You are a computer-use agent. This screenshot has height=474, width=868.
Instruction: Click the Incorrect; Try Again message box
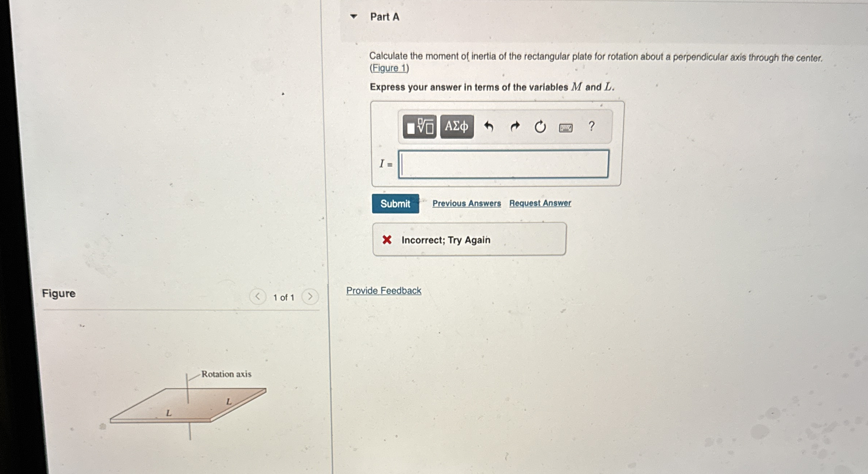tap(469, 239)
